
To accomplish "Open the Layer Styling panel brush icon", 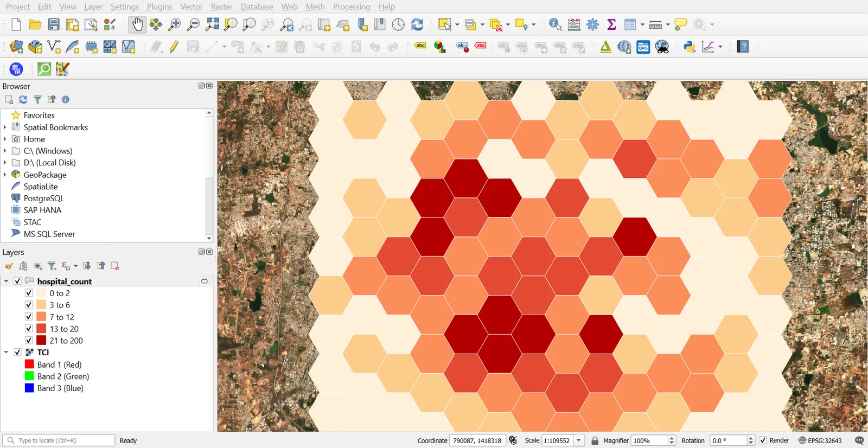I will point(9,266).
